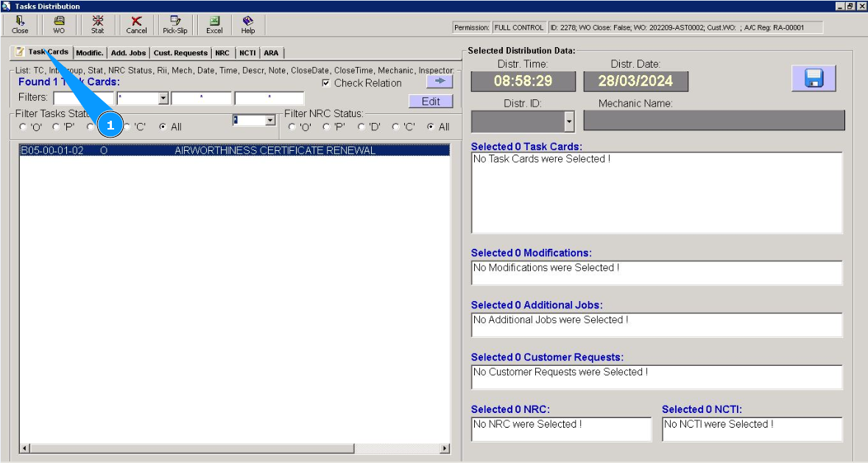Open the Add. Jobs tab

point(128,53)
